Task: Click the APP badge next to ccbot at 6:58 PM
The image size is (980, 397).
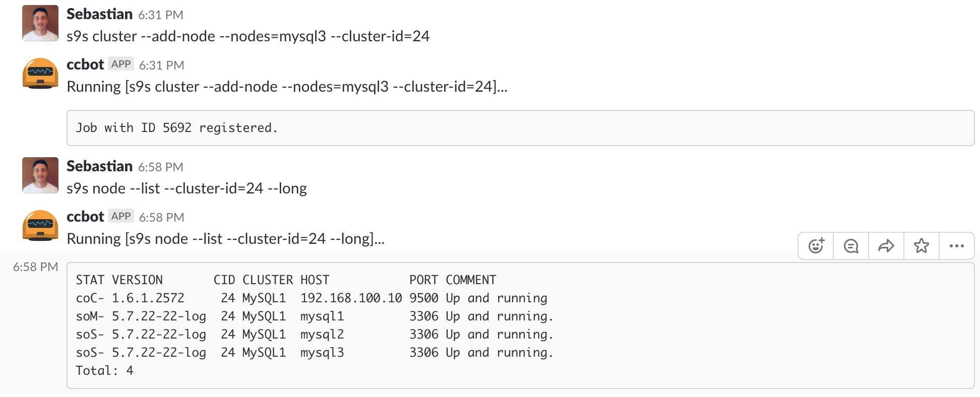Action: (x=121, y=216)
